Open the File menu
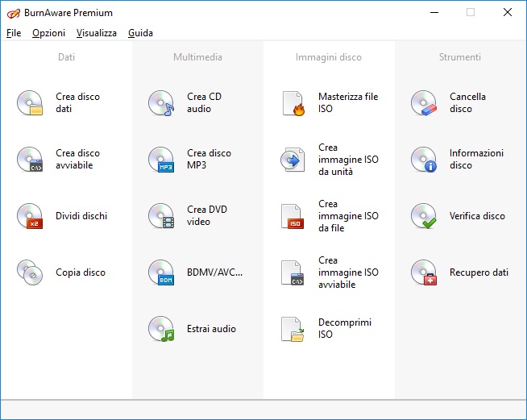This screenshot has width=527, height=420. (x=14, y=33)
